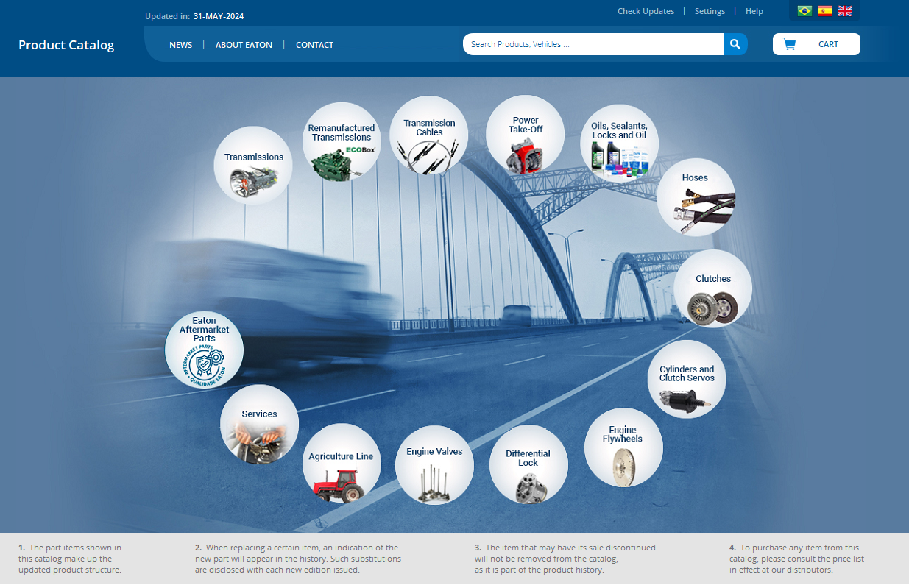The image size is (909, 588).
Task: Click the magnifier search button
Action: coord(735,44)
